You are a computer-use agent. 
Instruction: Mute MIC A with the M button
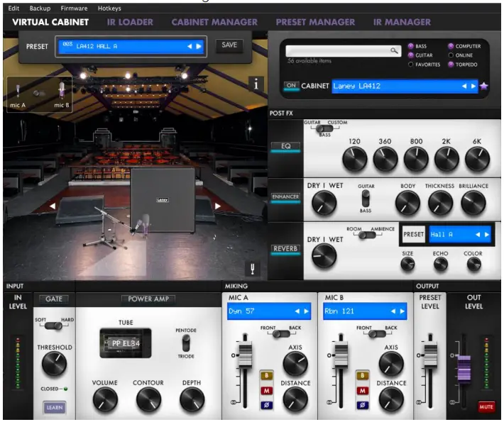(x=266, y=391)
